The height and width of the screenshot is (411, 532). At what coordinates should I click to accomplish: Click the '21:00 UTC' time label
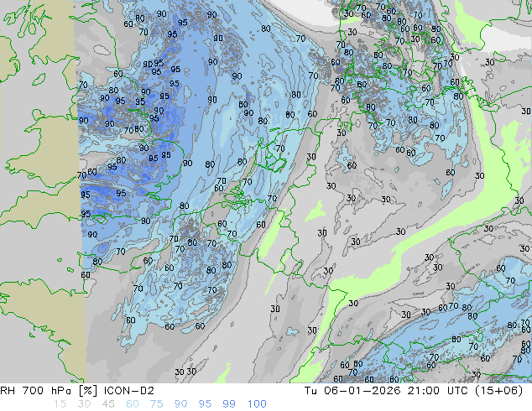coord(440,391)
